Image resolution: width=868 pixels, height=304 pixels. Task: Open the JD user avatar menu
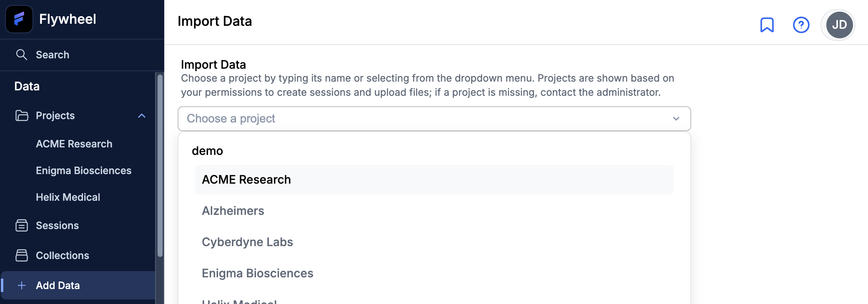coord(839,25)
